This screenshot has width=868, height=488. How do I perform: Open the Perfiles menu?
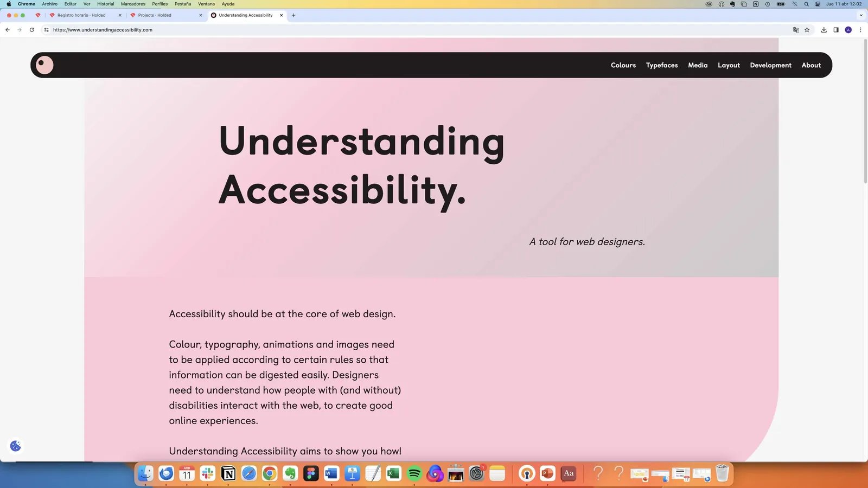point(160,4)
